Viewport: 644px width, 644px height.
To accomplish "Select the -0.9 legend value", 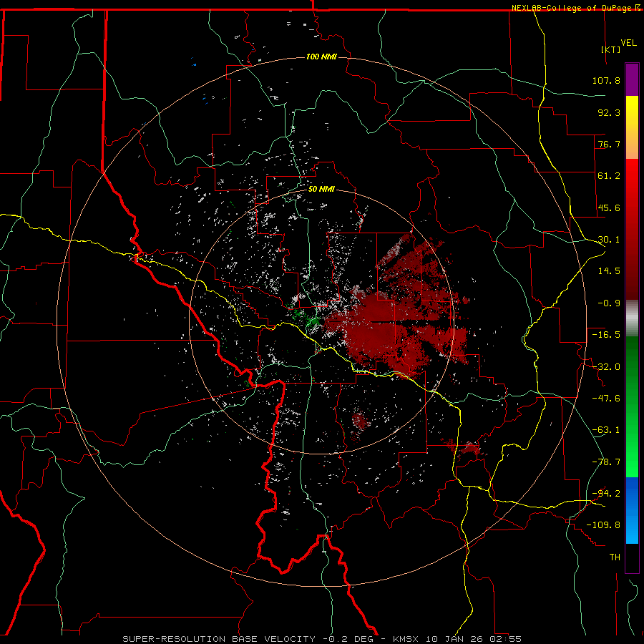I will 609,303.
